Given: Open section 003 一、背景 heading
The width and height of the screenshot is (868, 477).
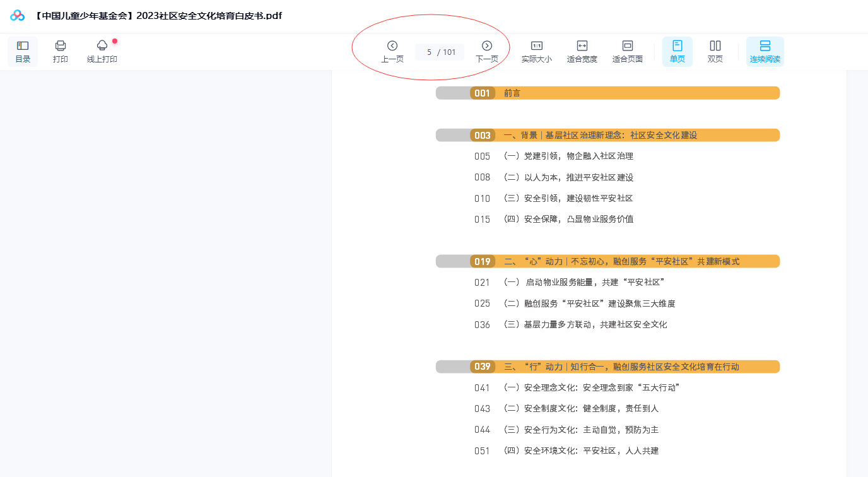Looking at the screenshot, I should click(599, 136).
